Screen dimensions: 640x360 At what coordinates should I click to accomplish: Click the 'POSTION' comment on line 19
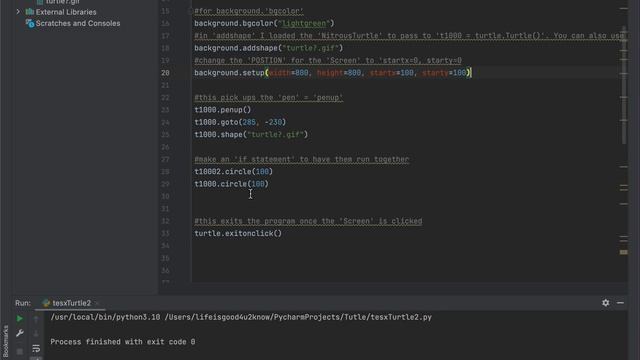(328, 60)
